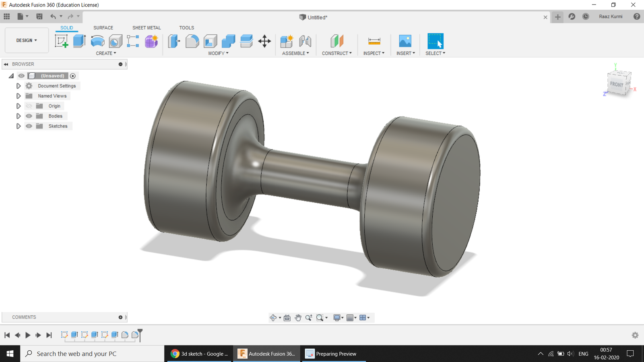Image resolution: width=644 pixels, height=362 pixels.
Task: Select the Revolve tool
Action: 97,41
